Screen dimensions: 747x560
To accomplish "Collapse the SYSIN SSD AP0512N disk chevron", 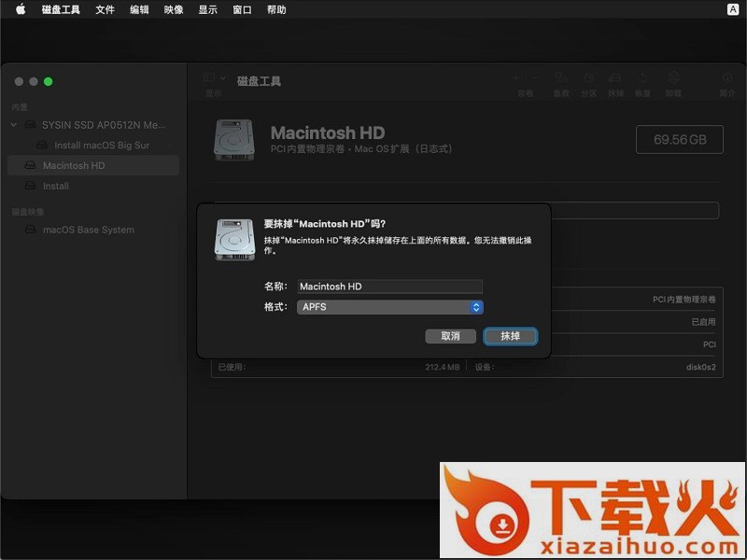I will click(x=14, y=125).
